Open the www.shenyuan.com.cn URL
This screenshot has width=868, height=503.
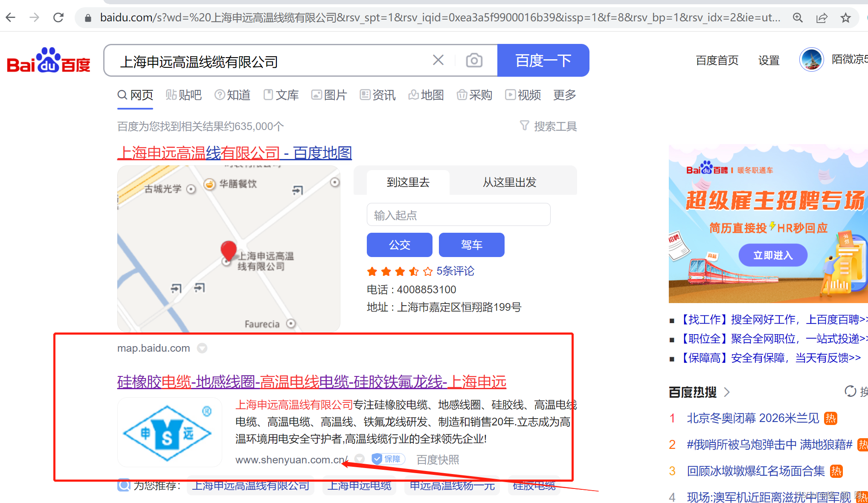coord(291,460)
